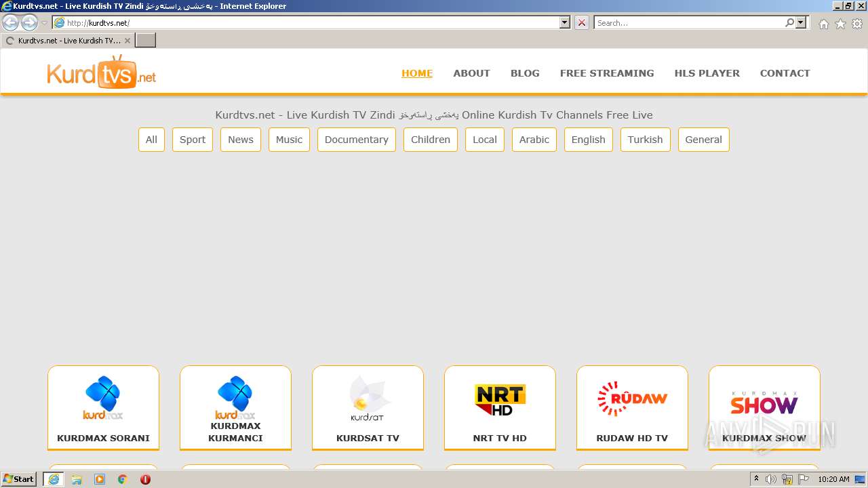
Task: Open FREE STREAMING page
Action: (x=607, y=73)
